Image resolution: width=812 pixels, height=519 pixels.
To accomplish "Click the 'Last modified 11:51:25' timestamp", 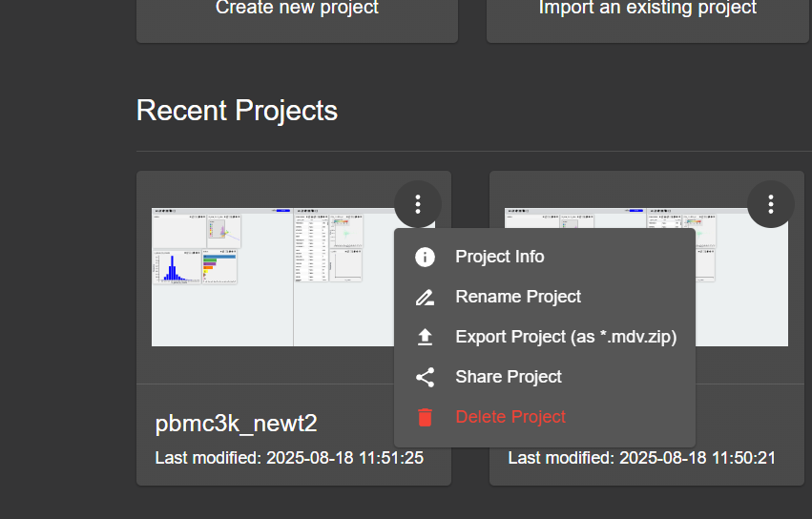I will [x=289, y=458].
